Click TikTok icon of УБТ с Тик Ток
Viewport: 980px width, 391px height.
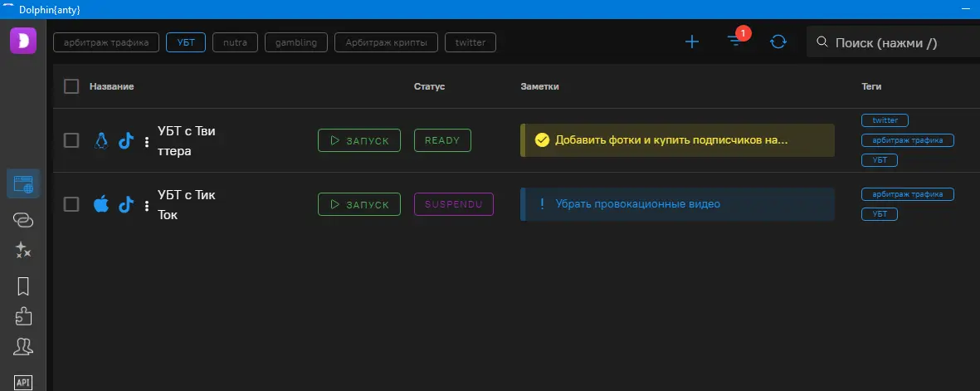(126, 204)
